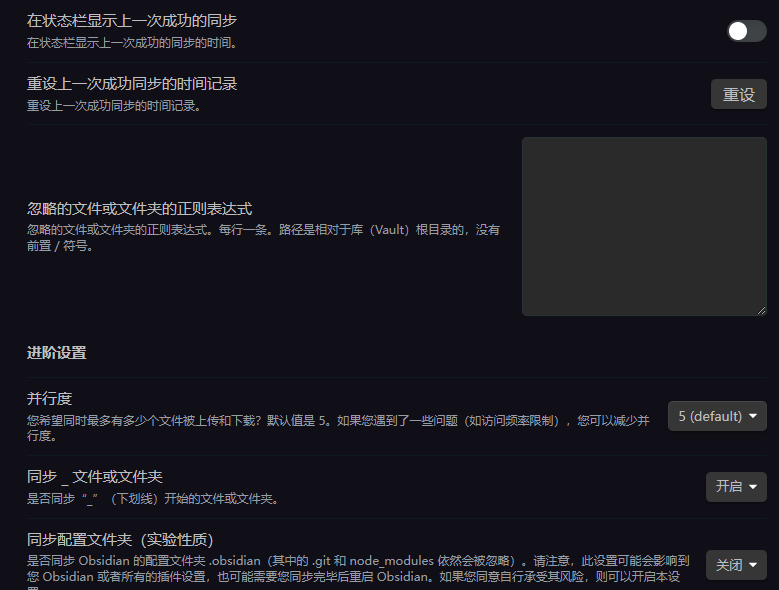Select the 重设上一次成功同步的时间记录 title
Screen dimensions: 779x590
tap(132, 83)
